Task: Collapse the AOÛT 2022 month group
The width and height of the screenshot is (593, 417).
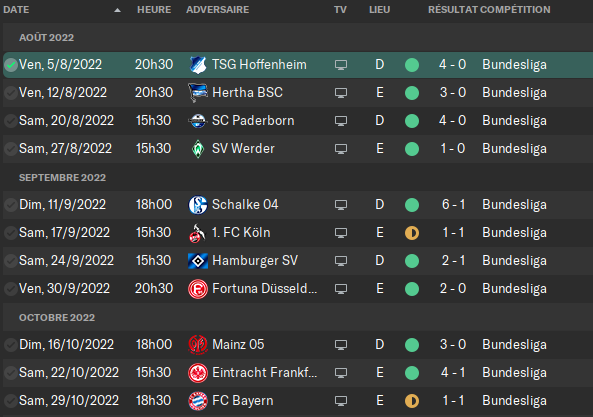Action: [x=47, y=37]
